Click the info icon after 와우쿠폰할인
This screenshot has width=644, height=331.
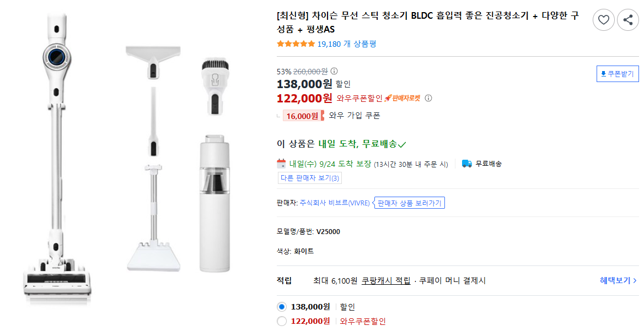tap(428, 97)
